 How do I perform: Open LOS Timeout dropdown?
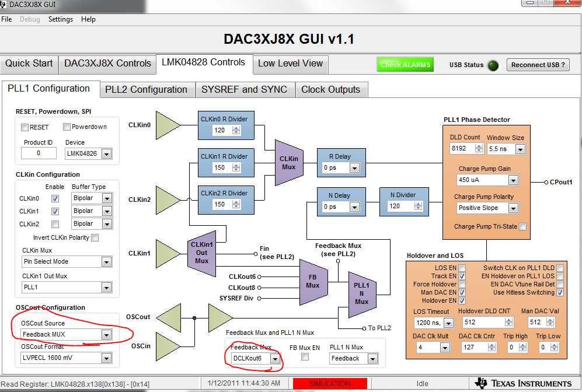(448, 323)
